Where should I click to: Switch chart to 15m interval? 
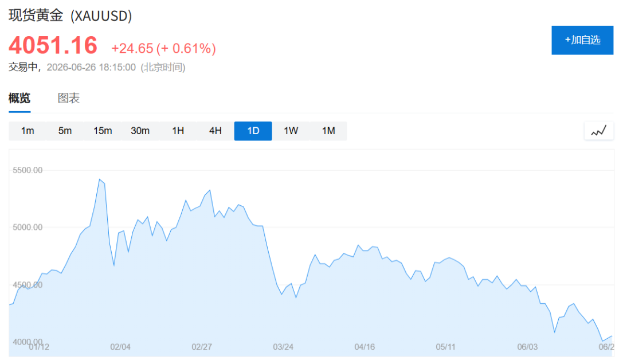pyautogui.click(x=103, y=131)
